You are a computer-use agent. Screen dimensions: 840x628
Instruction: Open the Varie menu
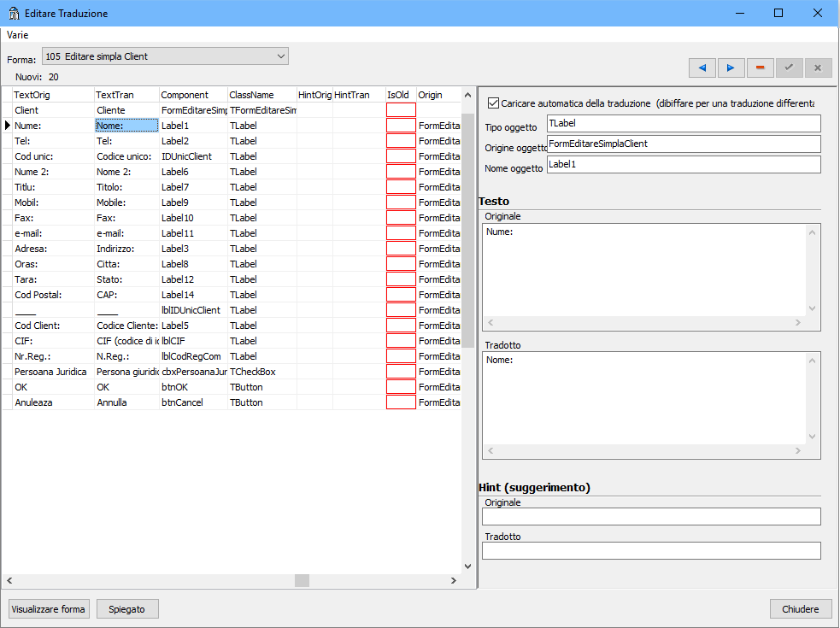[18, 35]
